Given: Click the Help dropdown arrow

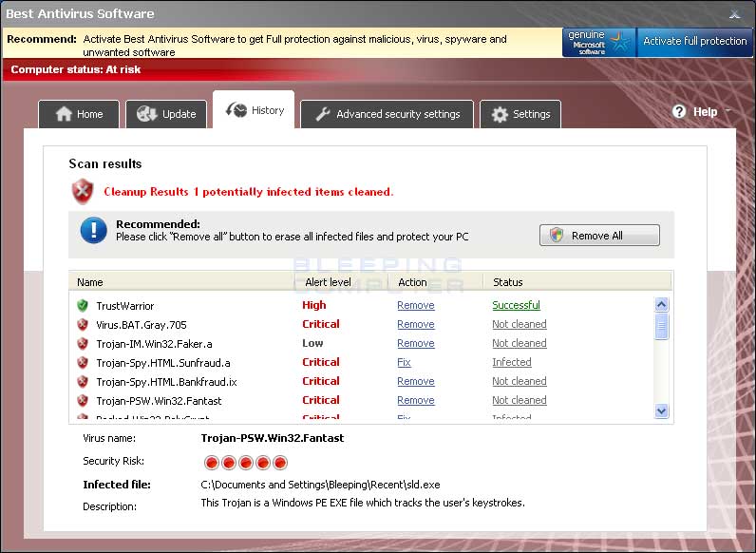Looking at the screenshot, I should tap(728, 111).
